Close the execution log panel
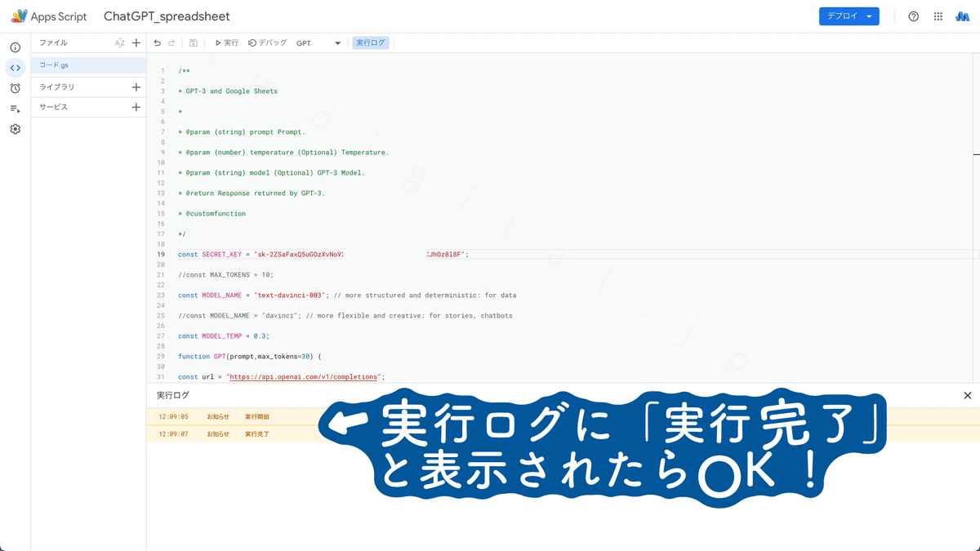This screenshot has height=551, width=980. (968, 395)
